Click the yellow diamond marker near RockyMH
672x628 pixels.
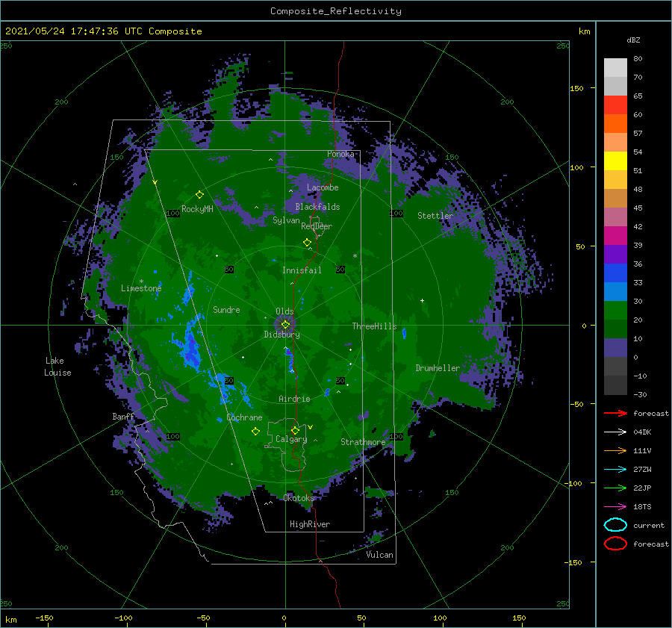pos(199,195)
